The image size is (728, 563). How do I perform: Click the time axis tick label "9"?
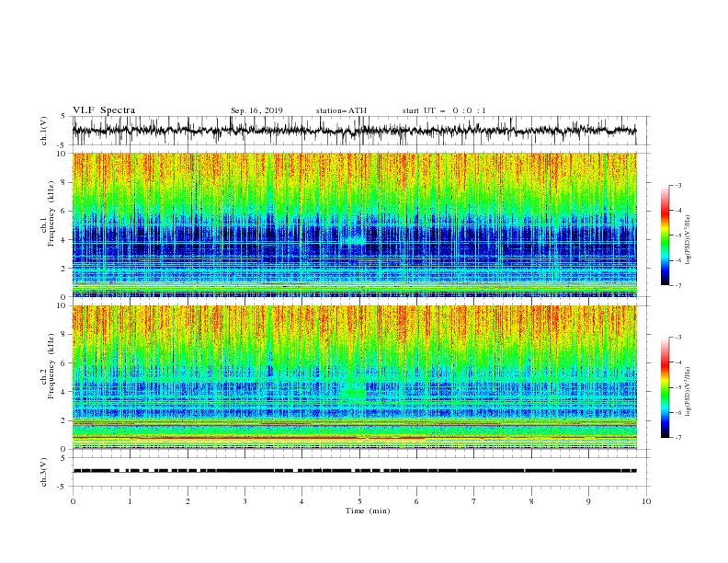point(588,501)
